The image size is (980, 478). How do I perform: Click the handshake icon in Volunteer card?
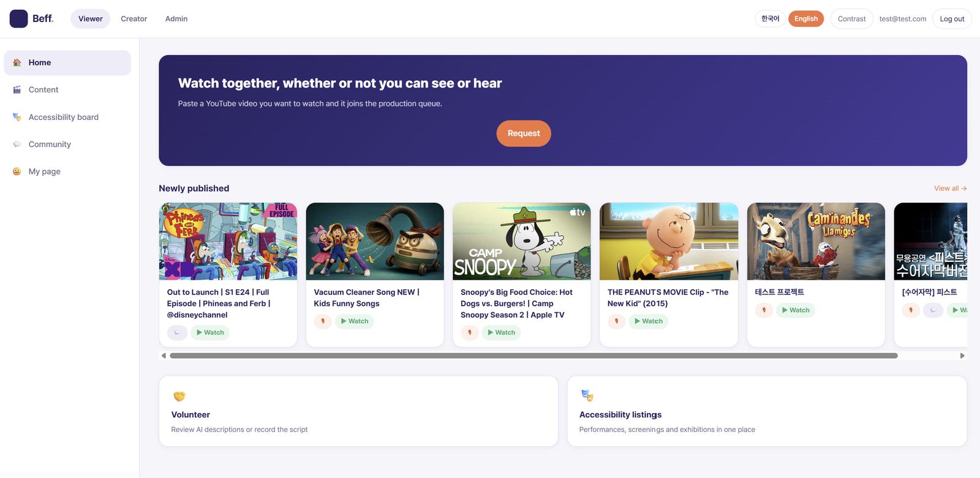pyautogui.click(x=179, y=396)
